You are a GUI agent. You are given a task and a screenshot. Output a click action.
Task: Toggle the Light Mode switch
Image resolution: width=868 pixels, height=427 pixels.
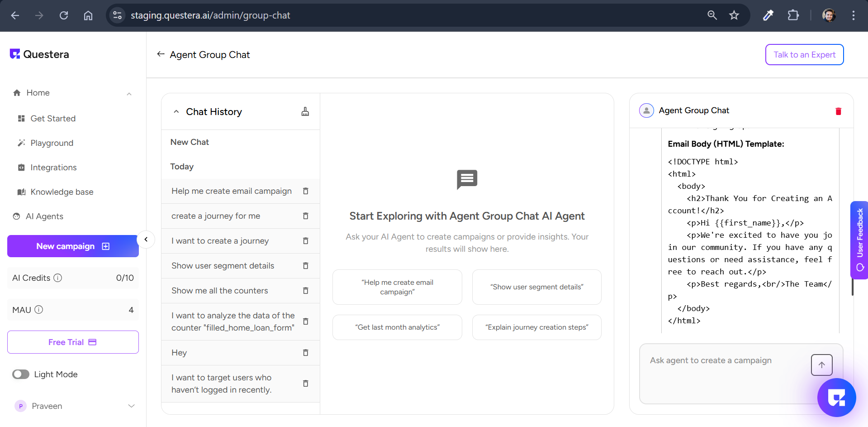click(x=21, y=374)
